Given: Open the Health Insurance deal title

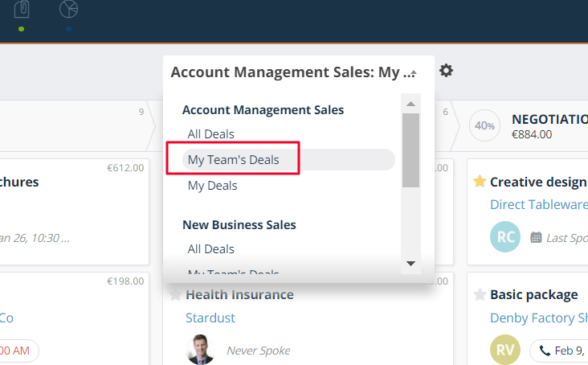Looking at the screenshot, I should pos(239,294).
